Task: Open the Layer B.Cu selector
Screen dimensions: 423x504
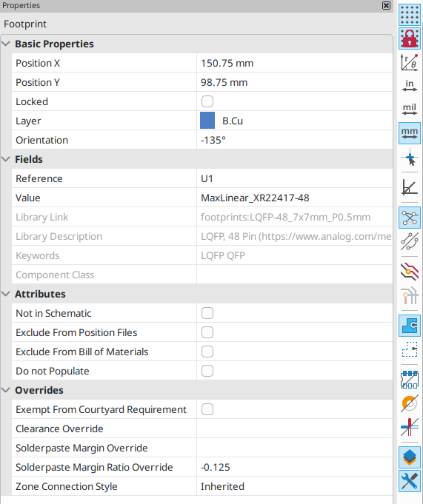Action: point(294,121)
